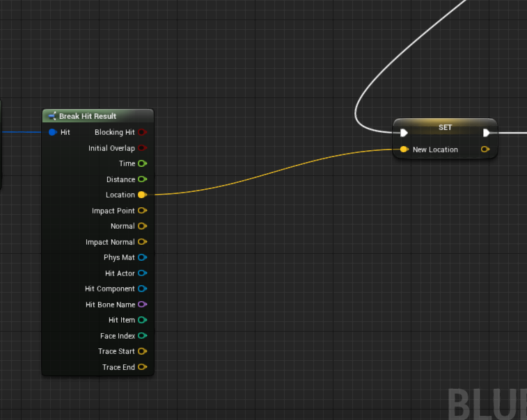Click the Trace Start output pin
The width and height of the screenshot is (527, 420).
(x=143, y=351)
